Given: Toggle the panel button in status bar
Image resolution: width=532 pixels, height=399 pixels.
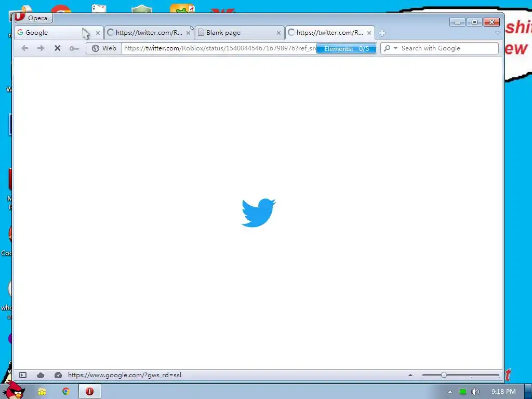Looking at the screenshot, I should point(23,375).
